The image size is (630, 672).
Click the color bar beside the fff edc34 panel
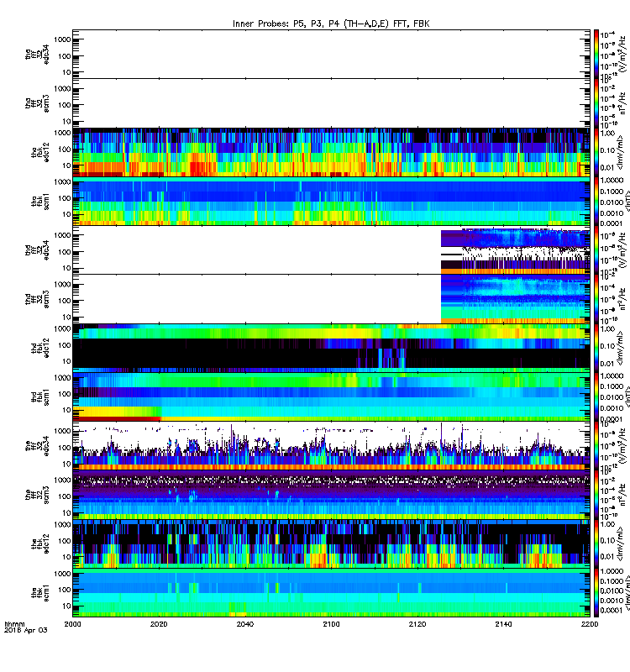596,446
